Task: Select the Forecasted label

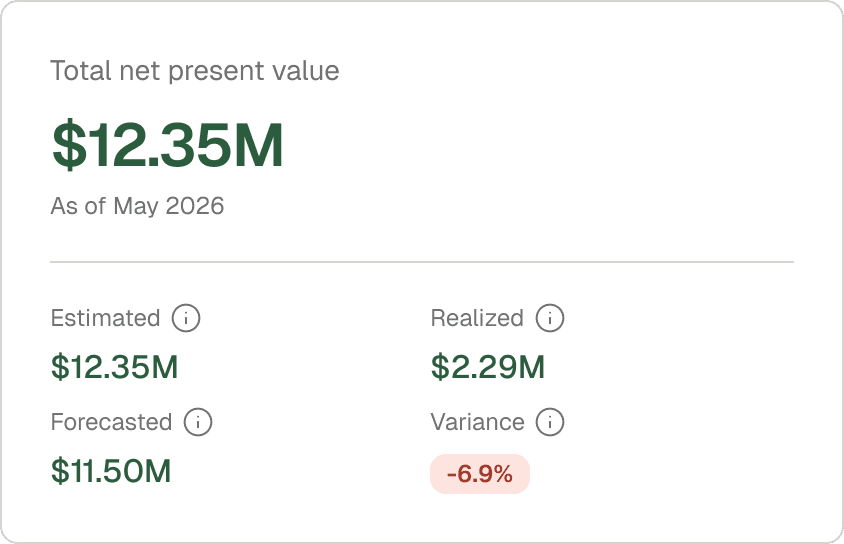Action: [111, 422]
